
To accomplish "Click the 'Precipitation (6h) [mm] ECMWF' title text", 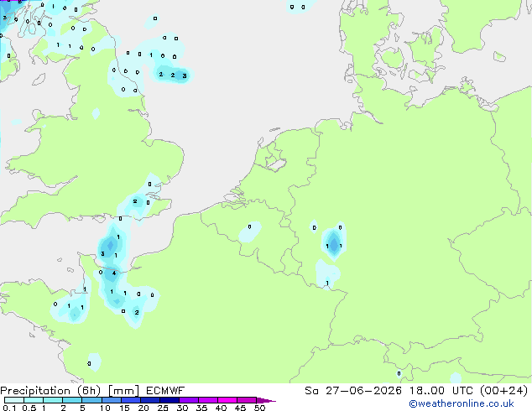I will click(x=92, y=391).
